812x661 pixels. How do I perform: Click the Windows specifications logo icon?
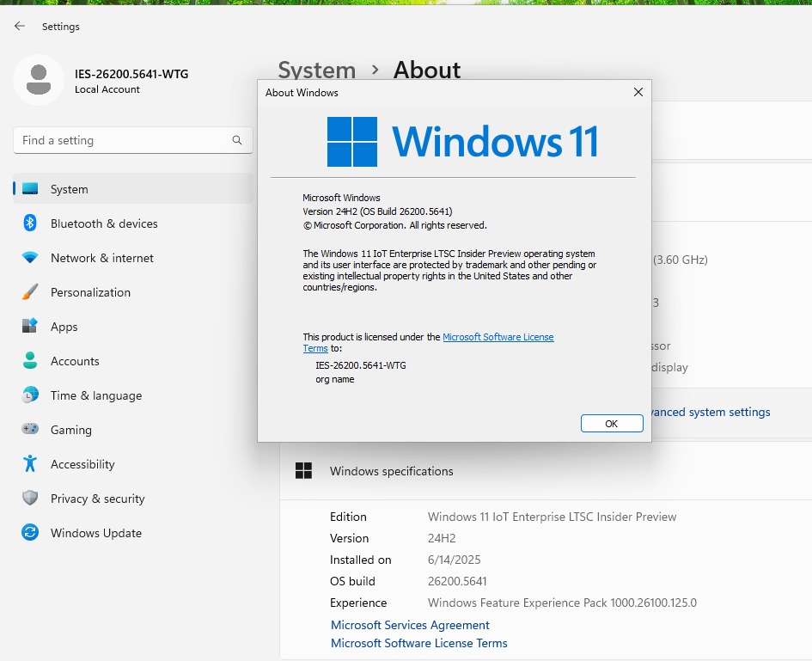pyautogui.click(x=303, y=470)
